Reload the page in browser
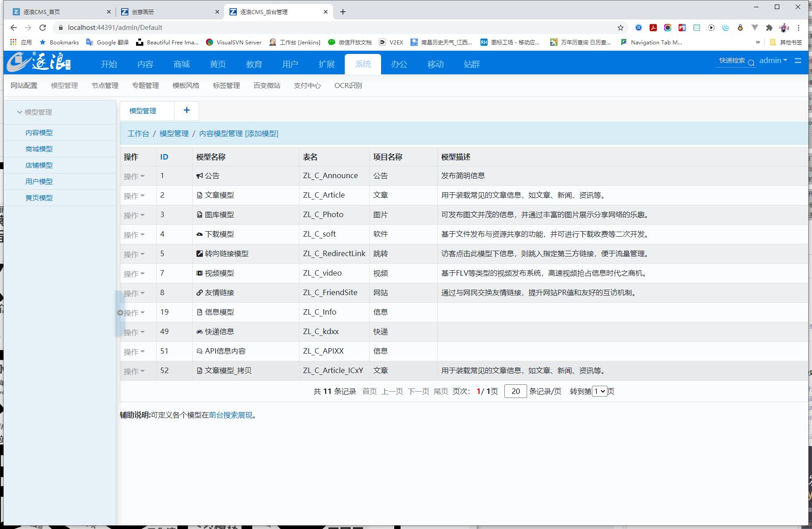 43,28
